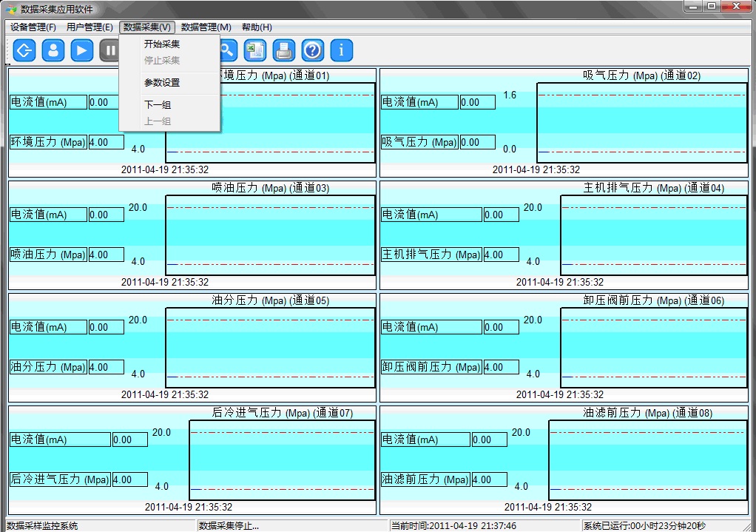The width and height of the screenshot is (756, 532).
Task: Click the info 'i' toolbar icon
Action: 341,50
